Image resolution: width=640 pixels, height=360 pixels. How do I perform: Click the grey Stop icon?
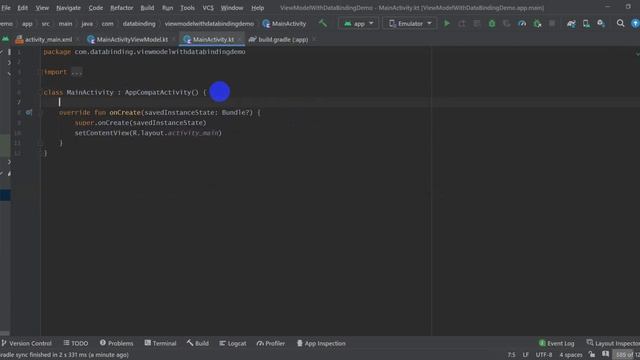pyautogui.click(x=552, y=24)
